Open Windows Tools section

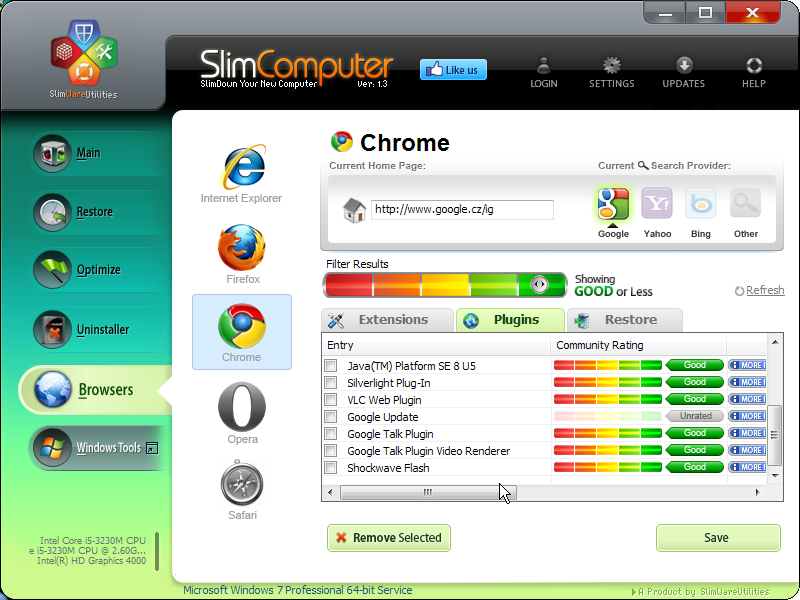(x=95, y=448)
